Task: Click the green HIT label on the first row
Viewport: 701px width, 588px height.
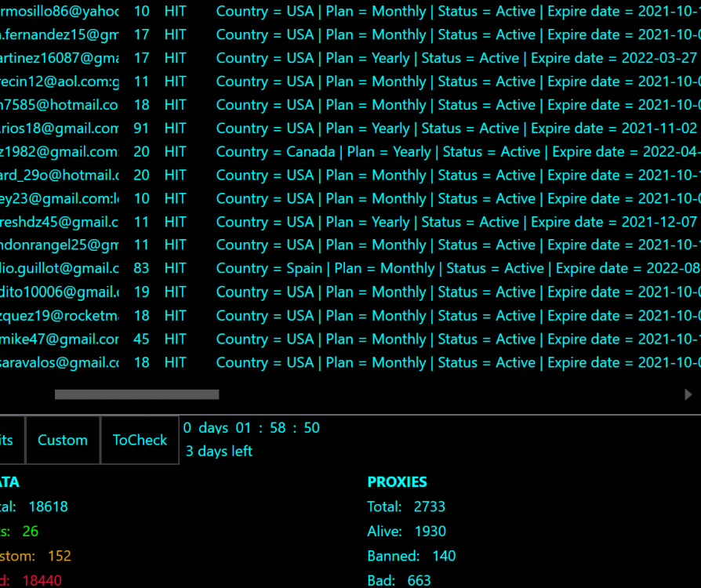Action: pos(175,11)
